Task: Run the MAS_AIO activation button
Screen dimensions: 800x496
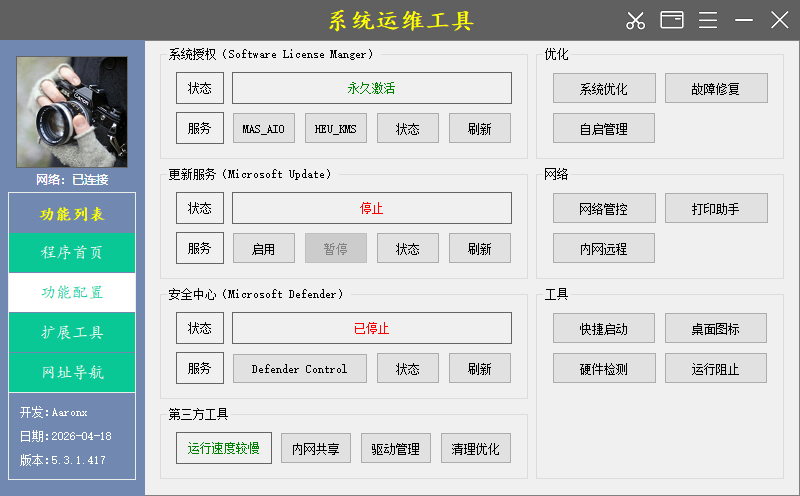Action: tap(264, 128)
